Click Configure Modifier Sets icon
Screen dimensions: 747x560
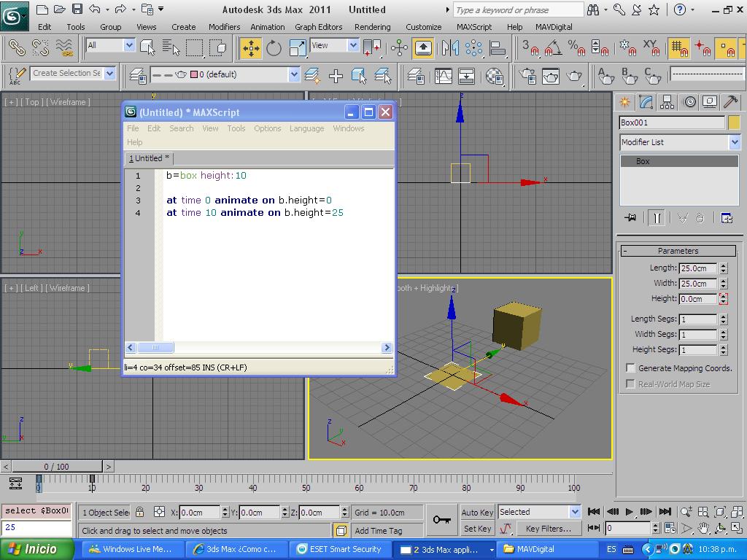click(x=727, y=218)
